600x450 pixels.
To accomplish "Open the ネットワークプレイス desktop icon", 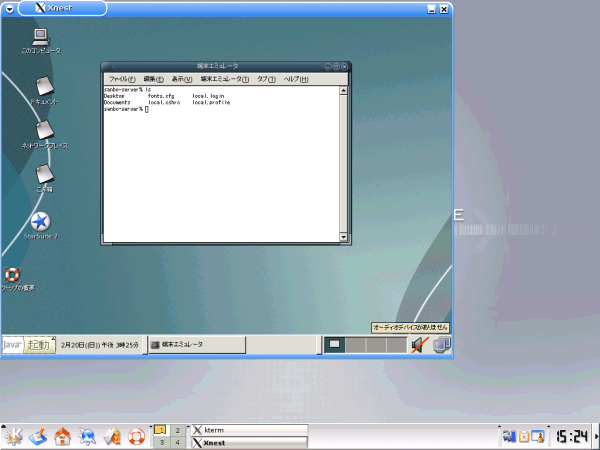I will (45, 130).
